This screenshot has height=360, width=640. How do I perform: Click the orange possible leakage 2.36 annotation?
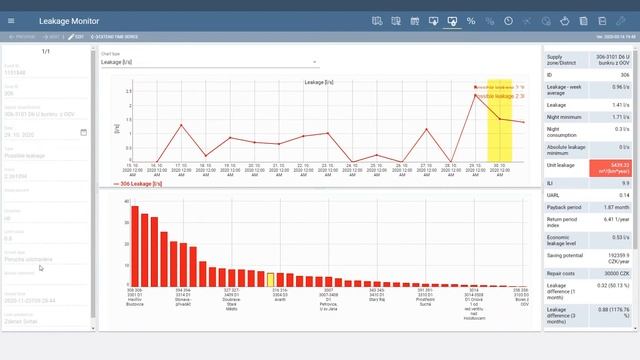[x=500, y=96]
